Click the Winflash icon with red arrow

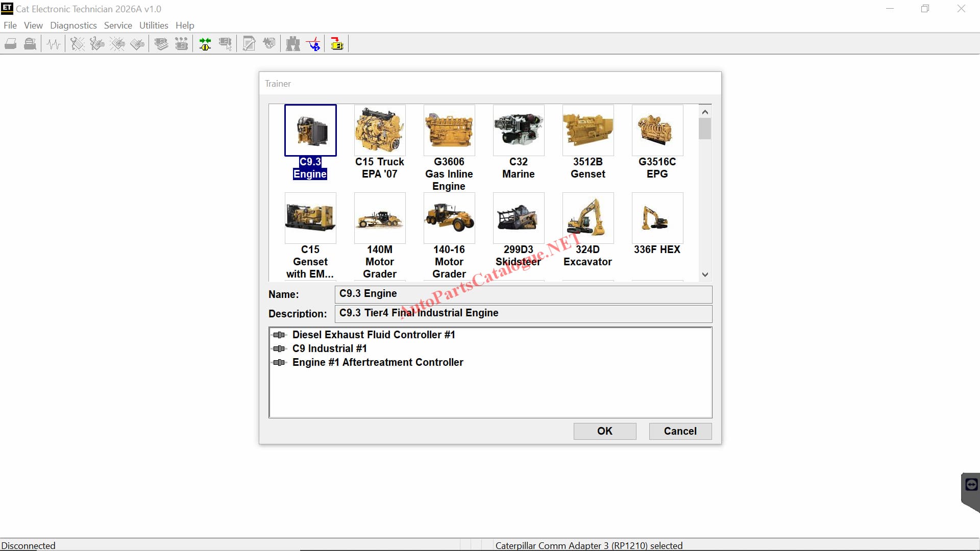click(337, 44)
